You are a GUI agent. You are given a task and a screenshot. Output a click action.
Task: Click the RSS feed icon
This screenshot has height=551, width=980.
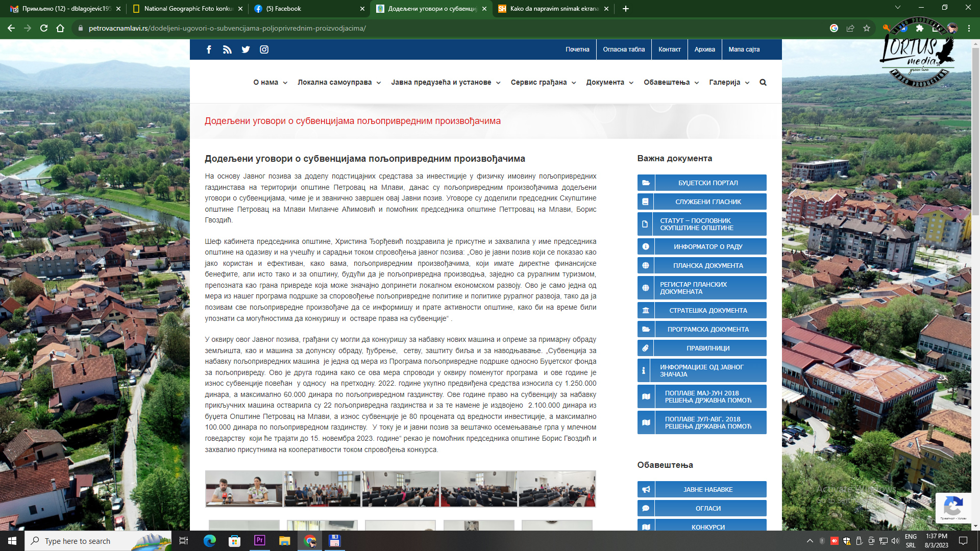[x=227, y=49]
